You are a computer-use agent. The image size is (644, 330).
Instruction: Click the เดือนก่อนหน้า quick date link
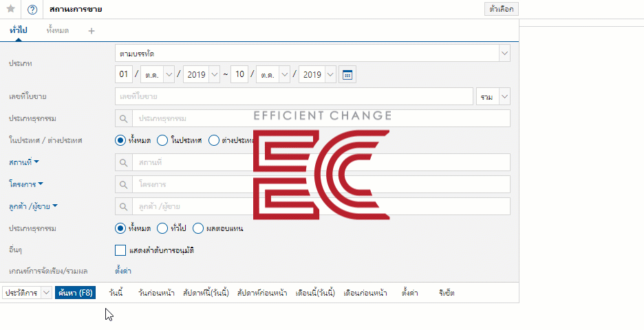pos(365,293)
